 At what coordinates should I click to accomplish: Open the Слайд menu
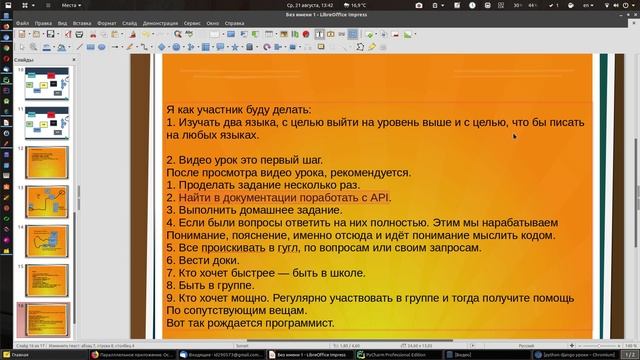coord(129,23)
